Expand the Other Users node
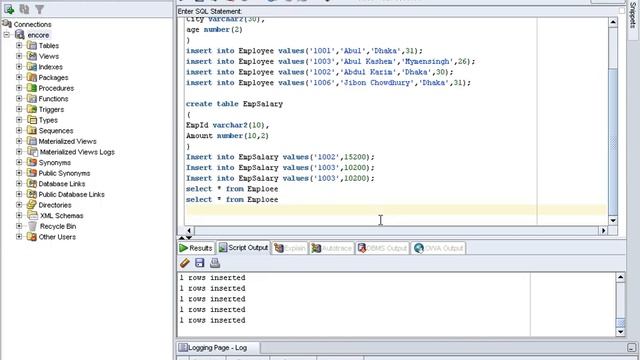 coord(19,236)
